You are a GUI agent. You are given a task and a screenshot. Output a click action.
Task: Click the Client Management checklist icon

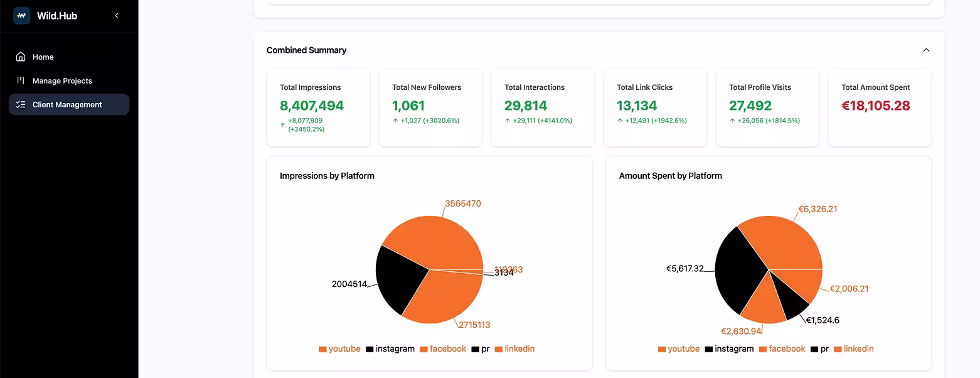pos(21,105)
